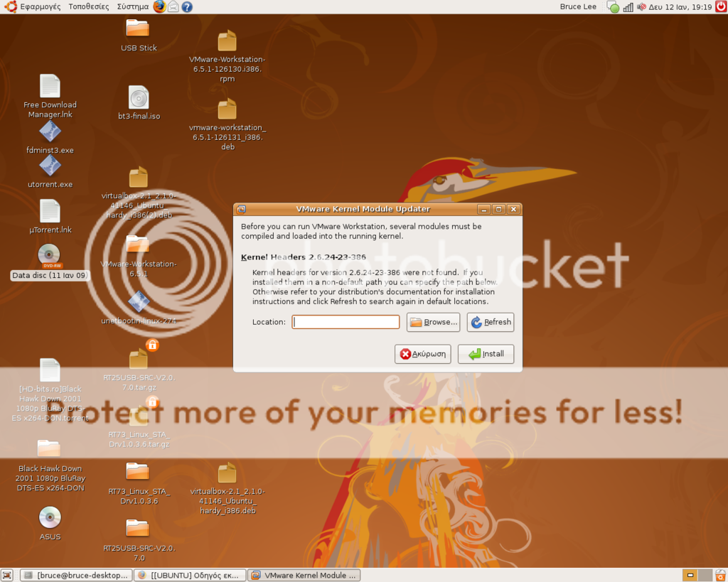Open the Εφαρμογές menu

33,6
